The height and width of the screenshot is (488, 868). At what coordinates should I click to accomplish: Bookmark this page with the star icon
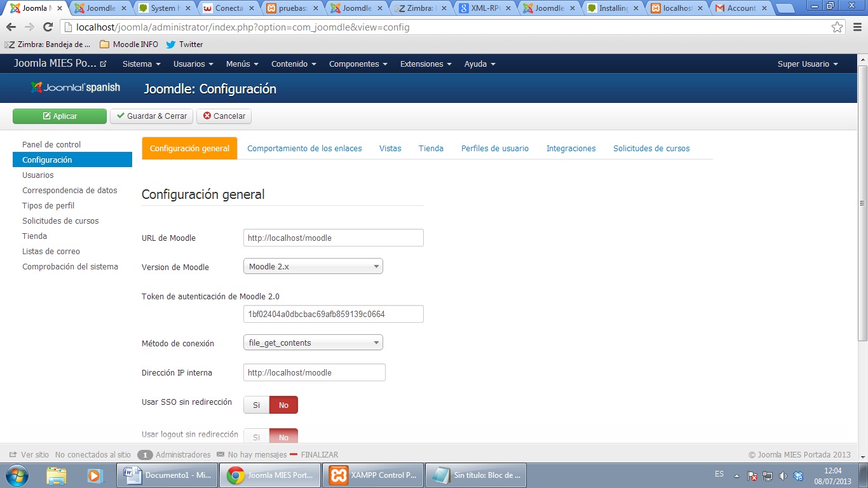837,27
